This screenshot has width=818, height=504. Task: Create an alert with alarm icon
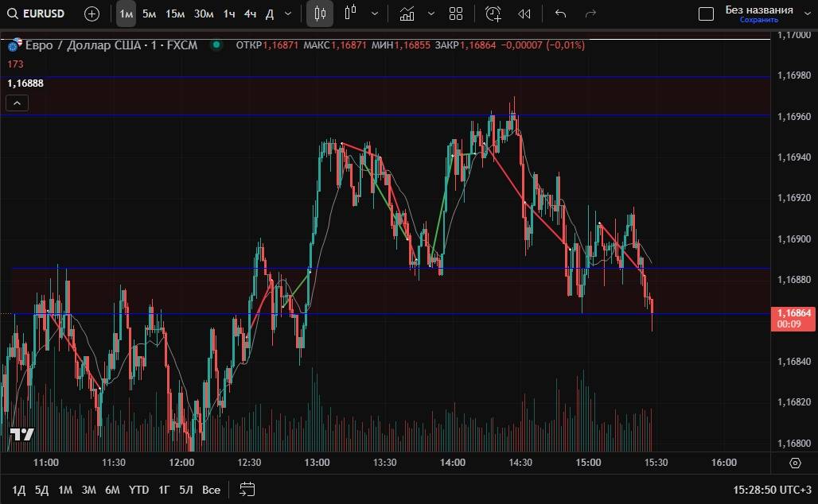click(493, 14)
